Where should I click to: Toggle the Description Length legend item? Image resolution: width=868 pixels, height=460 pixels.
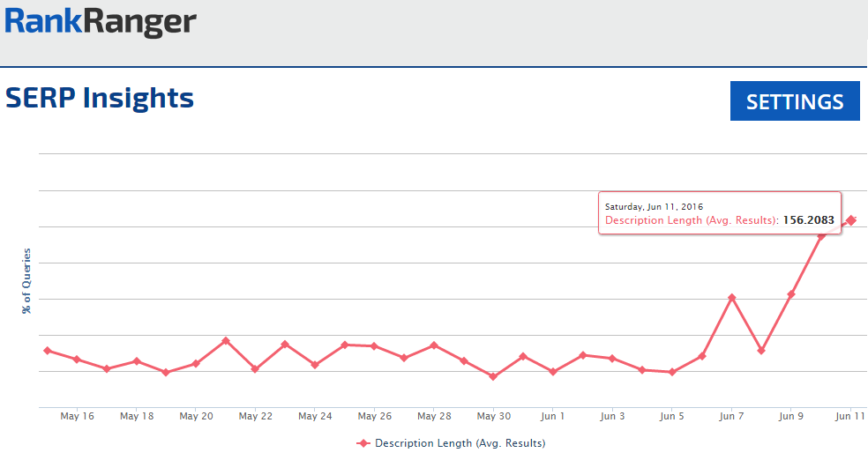(x=459, y=442)
